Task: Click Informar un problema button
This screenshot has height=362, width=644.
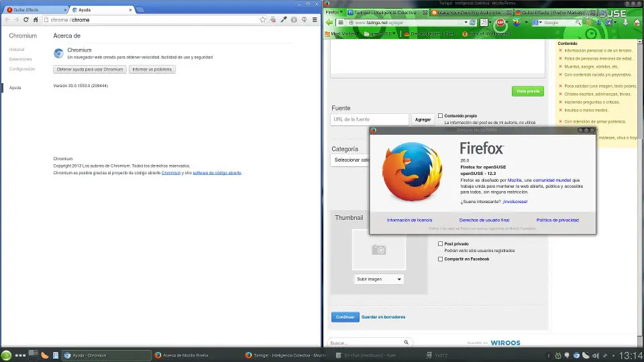Action: tap(152, 69)
